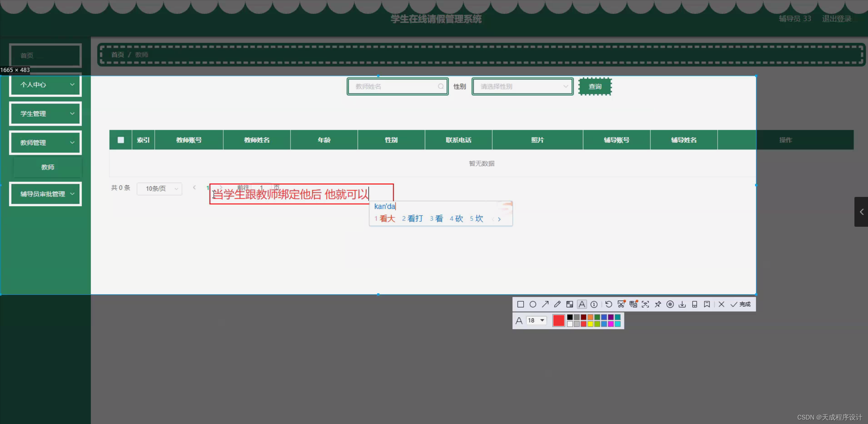Select the rectangle annotation tool
Image resolution: width=868 pixels, height=424 pixels.
[x=521, y=304]
